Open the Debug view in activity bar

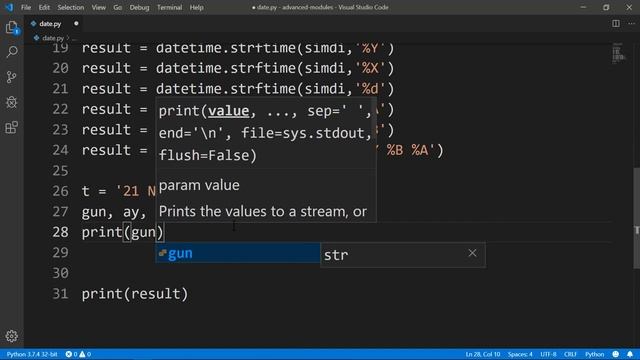[12, 102]
